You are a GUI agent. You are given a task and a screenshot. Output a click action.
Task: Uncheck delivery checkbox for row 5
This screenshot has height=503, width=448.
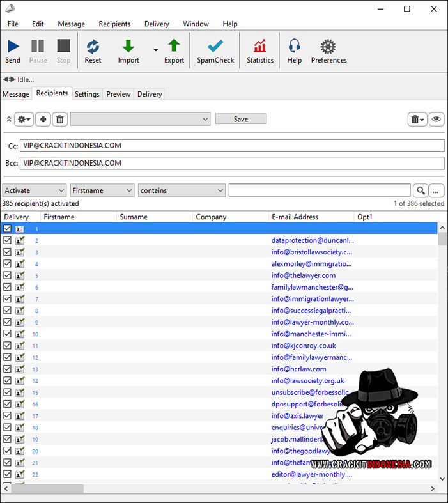[8, 275]
